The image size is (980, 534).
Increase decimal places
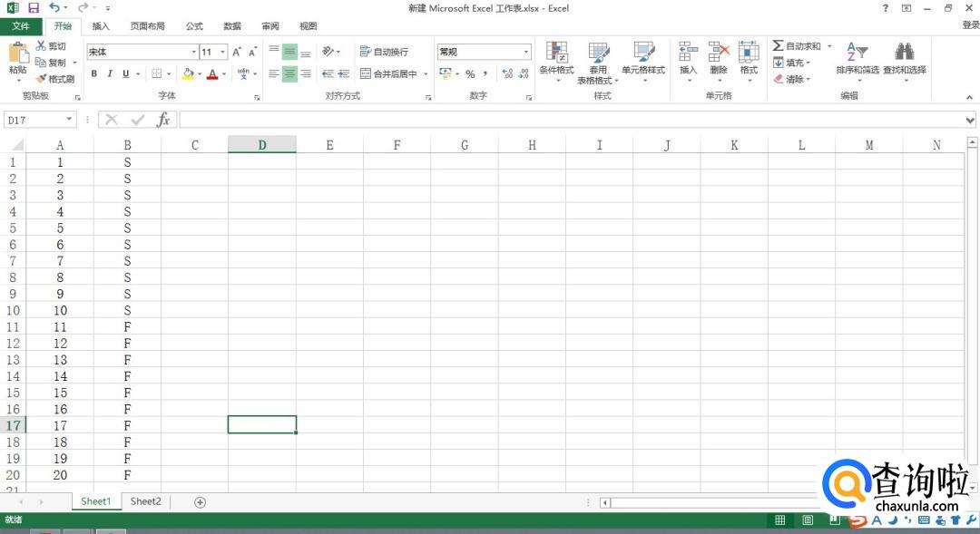507,73
